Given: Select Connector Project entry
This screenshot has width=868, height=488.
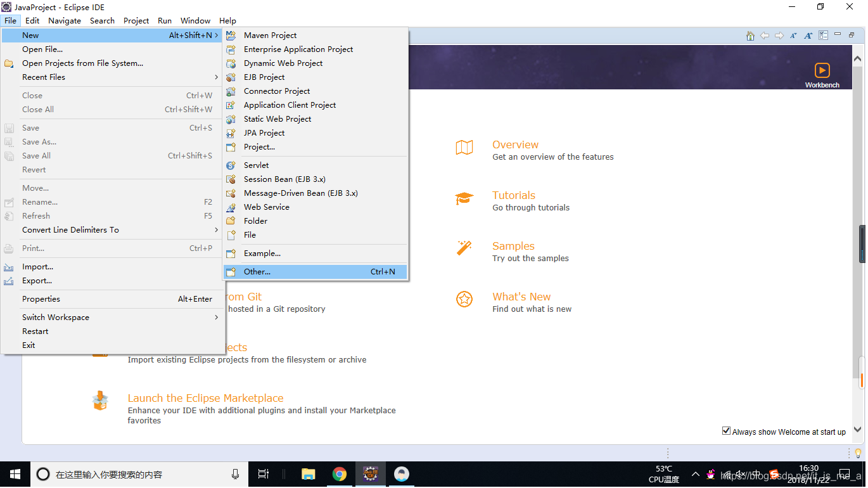Looking at the screenshot, I should tap(315, 91).
